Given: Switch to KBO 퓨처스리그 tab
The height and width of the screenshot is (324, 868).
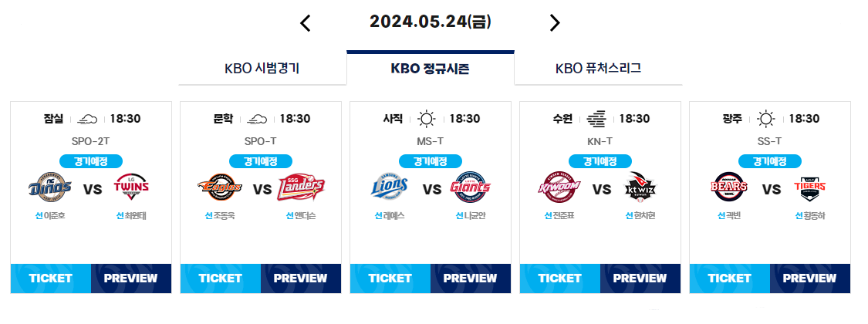Looking at the screenshot, I should 599,69.
